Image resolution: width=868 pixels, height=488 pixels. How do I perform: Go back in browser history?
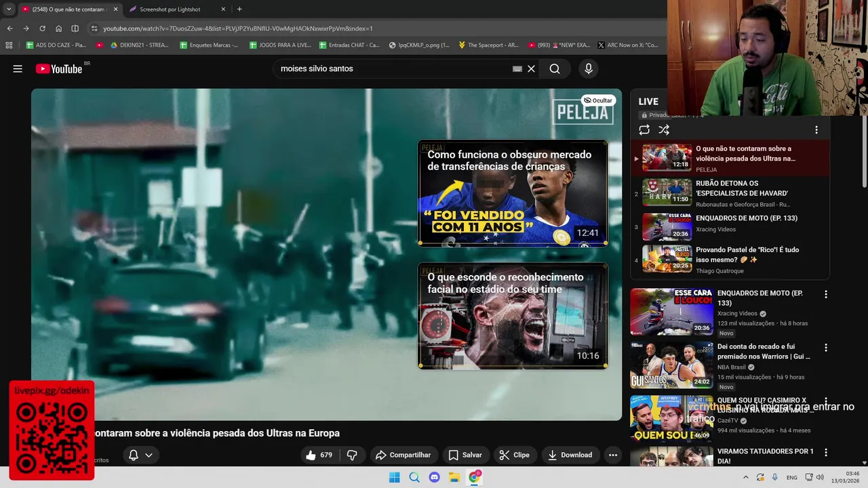coord(9,28)
